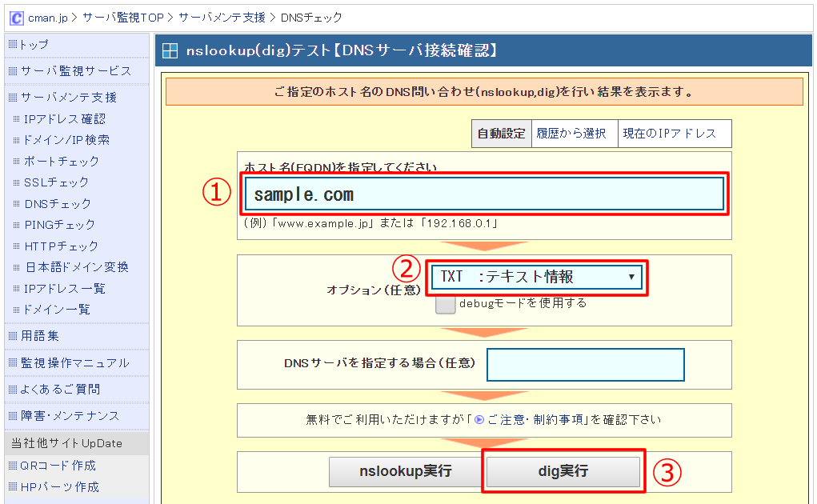
Task: Open the cman.jp breadcrumb link
Action: pos(48,18)
